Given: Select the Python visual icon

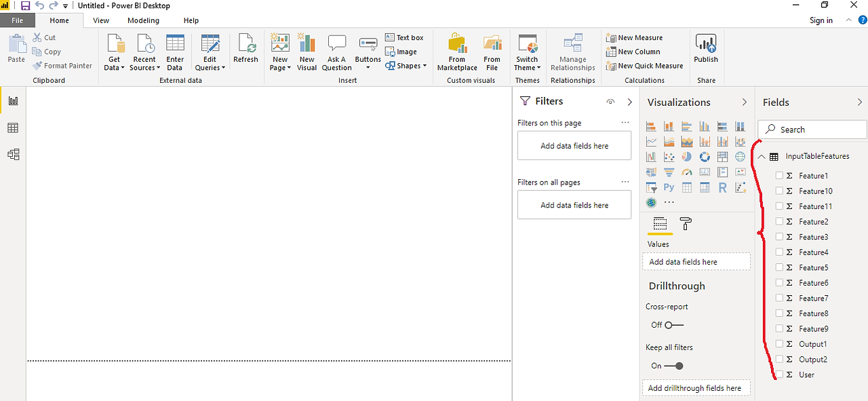Looking at the screenshot, I should click(x=669, y=188).
